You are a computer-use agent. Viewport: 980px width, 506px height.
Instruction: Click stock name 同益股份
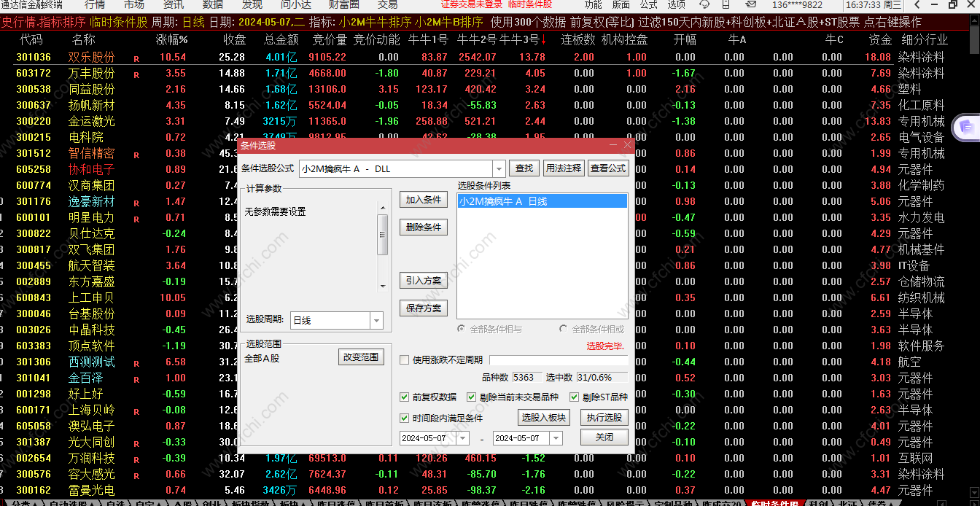92,89
